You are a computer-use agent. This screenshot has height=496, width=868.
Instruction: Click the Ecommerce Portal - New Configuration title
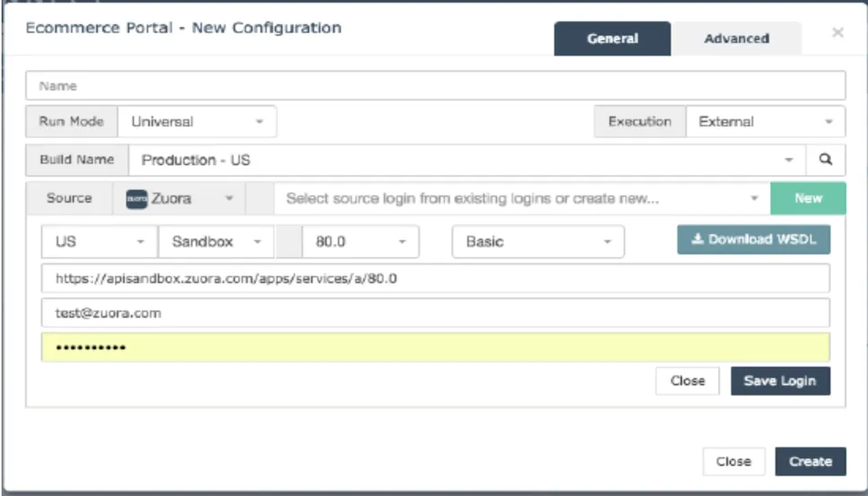(183, 28)
